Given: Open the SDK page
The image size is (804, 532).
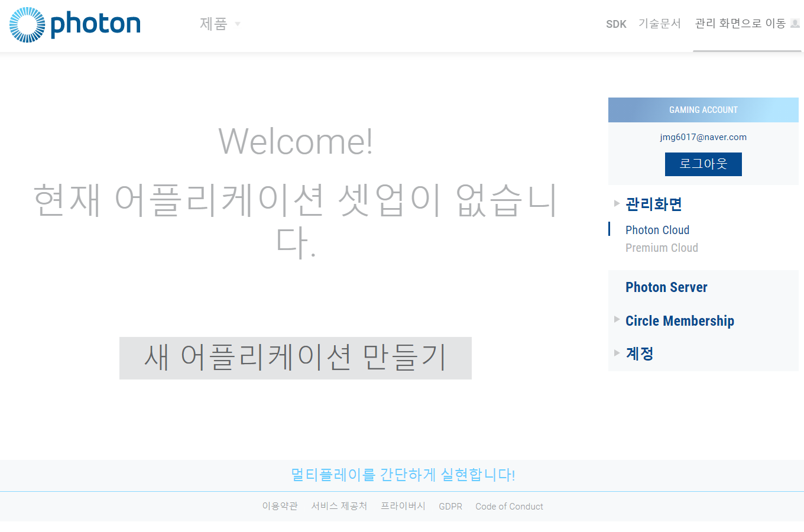Looking at the screenshot, I should [616, 24].
